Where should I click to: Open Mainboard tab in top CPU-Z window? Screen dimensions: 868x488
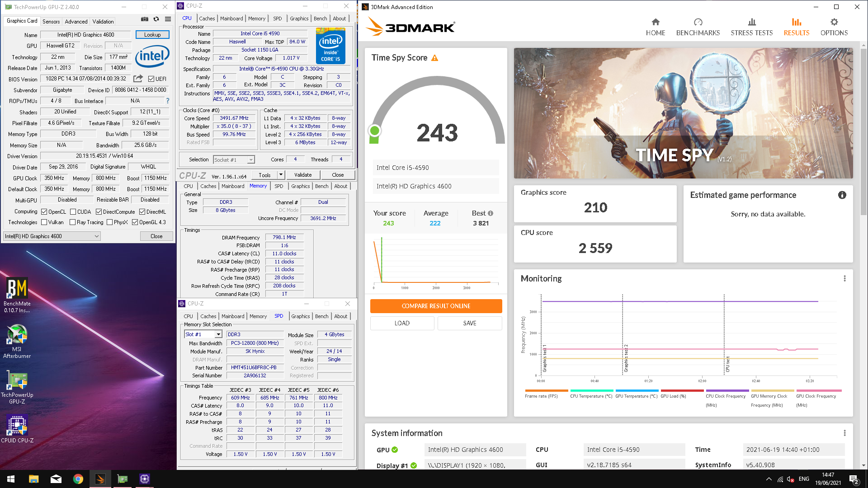231,19
